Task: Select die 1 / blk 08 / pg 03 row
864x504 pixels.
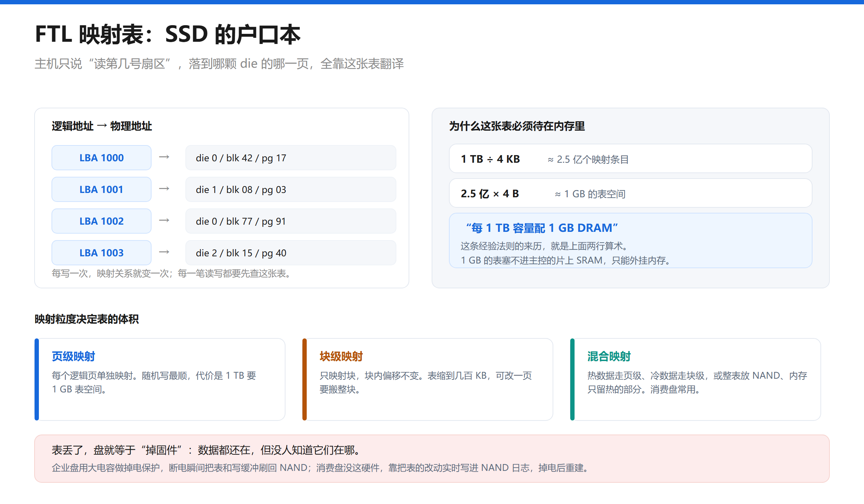Action: (291, 189)
